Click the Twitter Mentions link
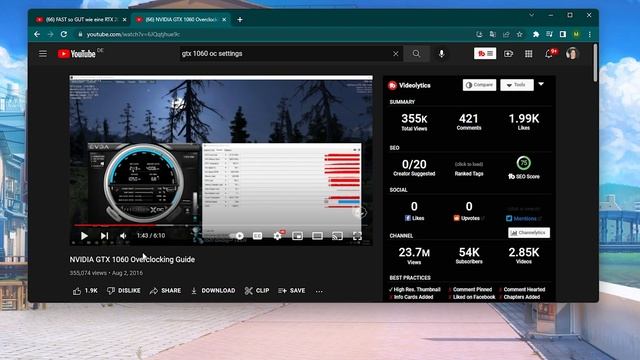 [524, 218]
